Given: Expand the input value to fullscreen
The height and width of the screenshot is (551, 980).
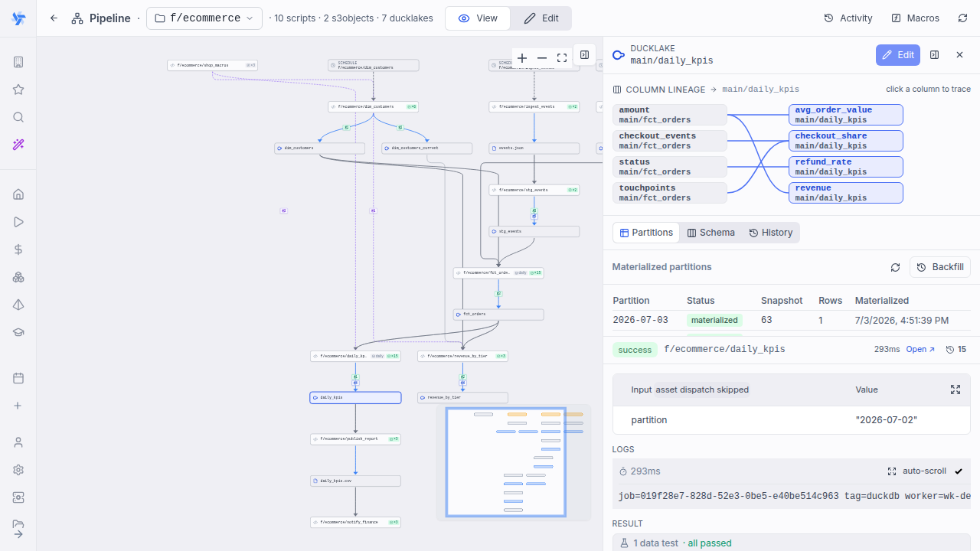Looking at the screenshot, I should pos(955,390).
